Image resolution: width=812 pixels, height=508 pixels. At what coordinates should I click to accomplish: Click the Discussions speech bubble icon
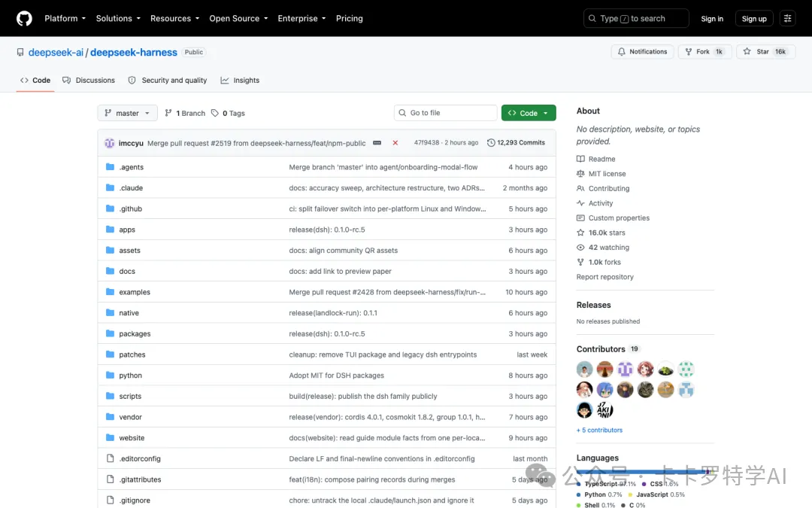point(66,81)
